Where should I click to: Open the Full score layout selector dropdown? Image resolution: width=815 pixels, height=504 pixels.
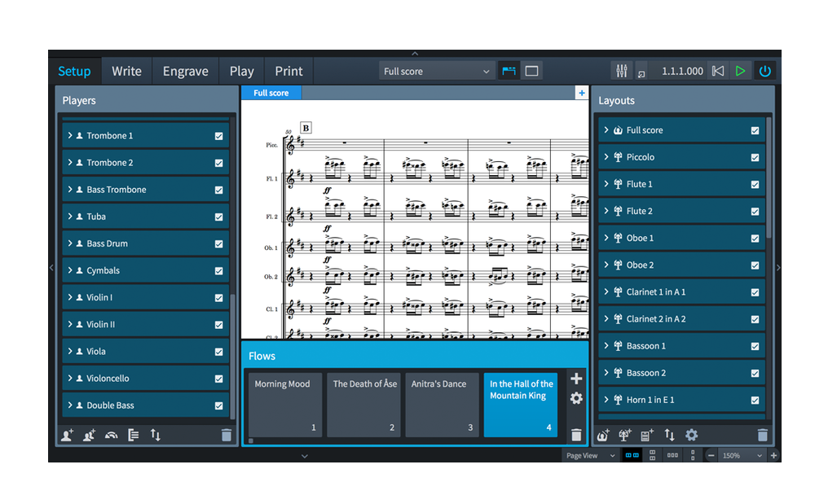pos(437,72)
